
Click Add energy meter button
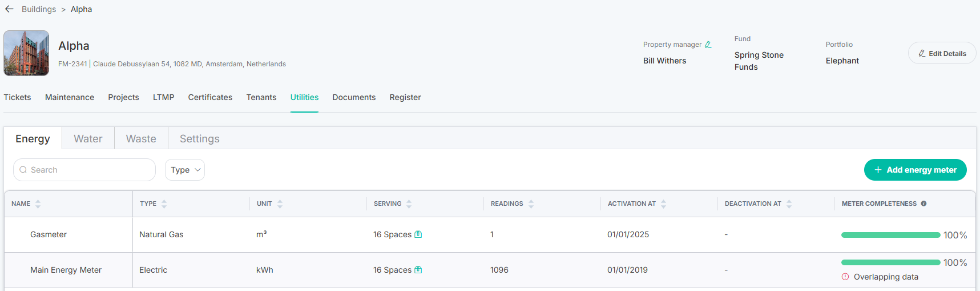pyautogui.click(x=915, y=170)
